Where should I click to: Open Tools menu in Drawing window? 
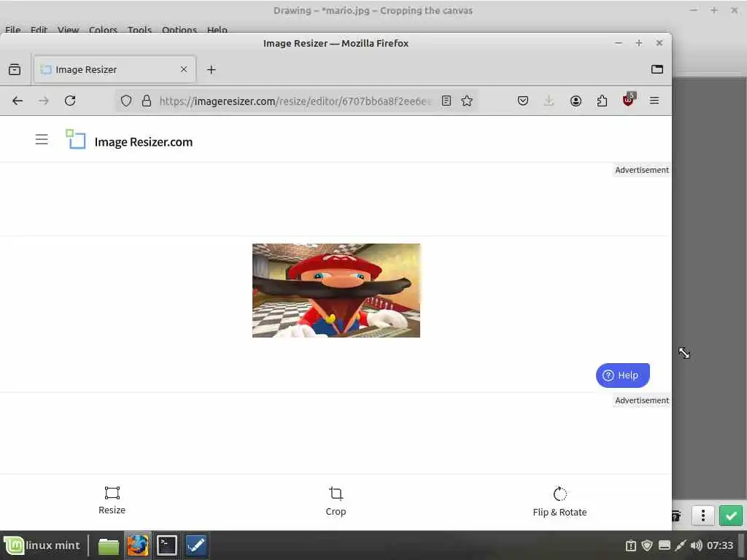[139, 29]
